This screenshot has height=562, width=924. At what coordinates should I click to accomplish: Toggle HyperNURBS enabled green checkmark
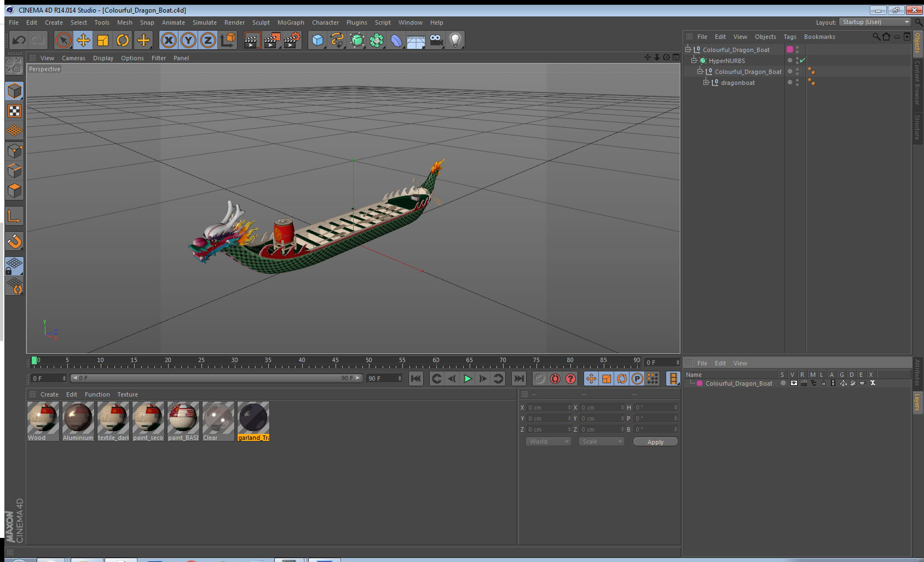click(802, 60)
